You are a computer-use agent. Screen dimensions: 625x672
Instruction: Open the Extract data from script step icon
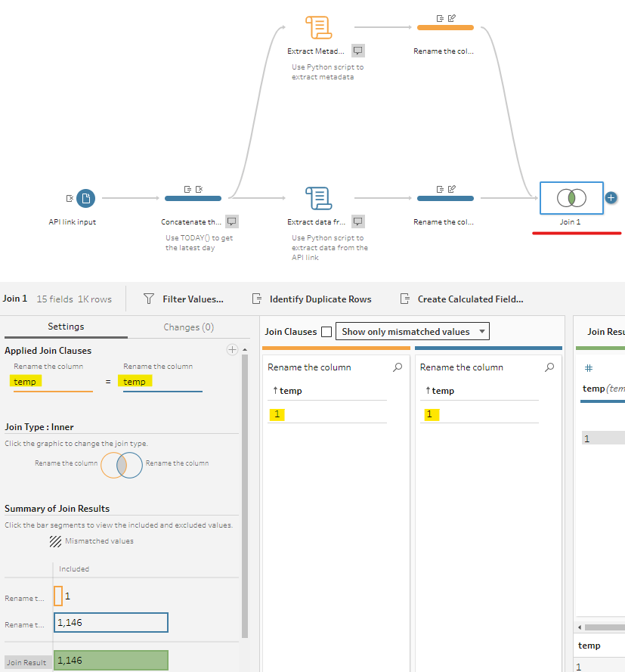[x=319, y=199]
